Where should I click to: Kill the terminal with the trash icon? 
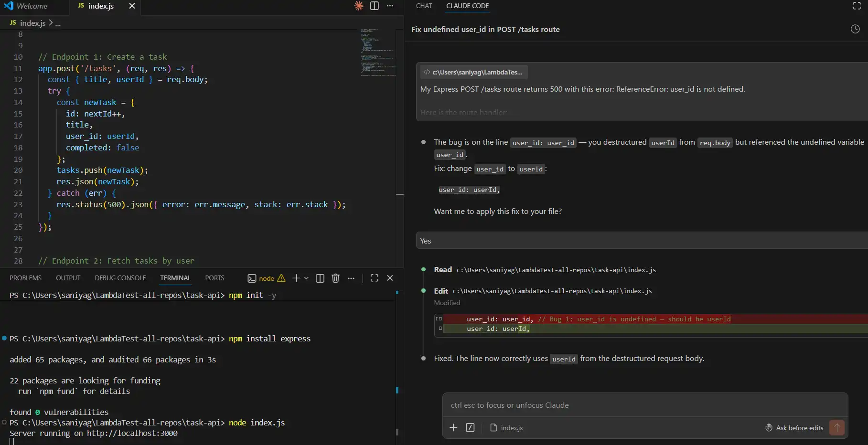pos(335,278)
